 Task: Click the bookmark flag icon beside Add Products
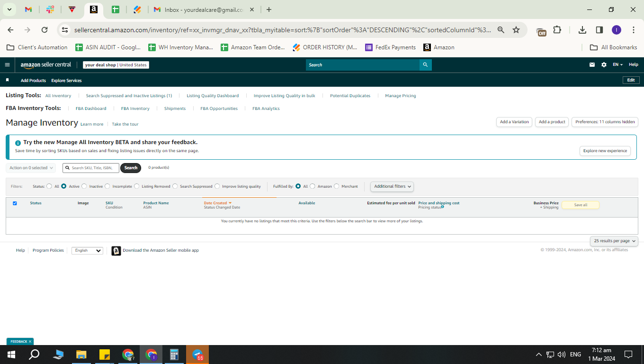click(7, 80)
